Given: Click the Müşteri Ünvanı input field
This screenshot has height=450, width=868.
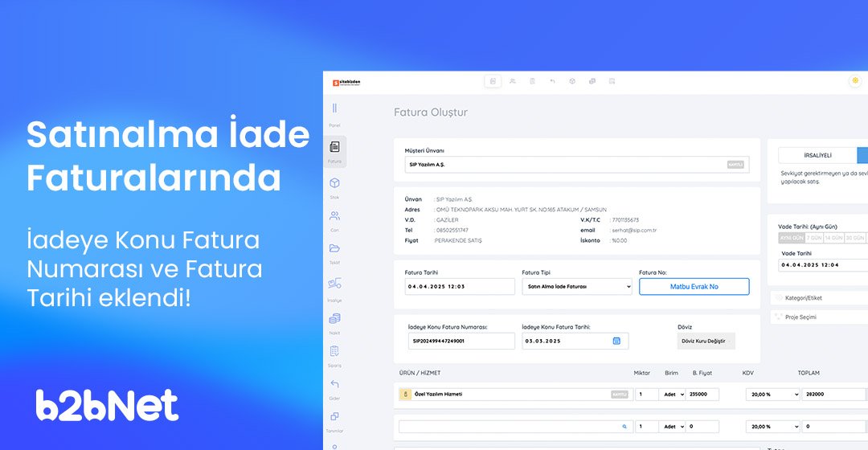Looking at the screenshot, I should coord(577,165).
